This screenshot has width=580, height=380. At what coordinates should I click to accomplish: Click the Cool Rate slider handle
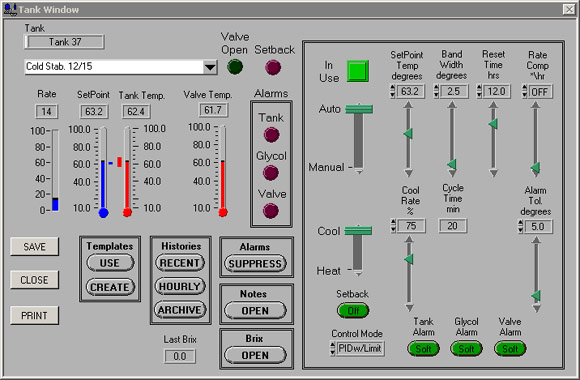tap(409, 259)
